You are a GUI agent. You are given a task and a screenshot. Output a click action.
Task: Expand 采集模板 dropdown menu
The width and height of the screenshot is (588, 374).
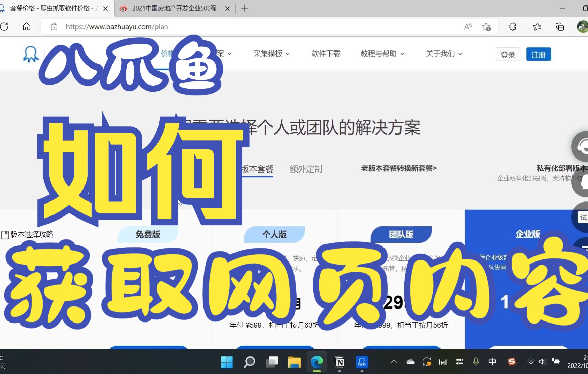272,54
